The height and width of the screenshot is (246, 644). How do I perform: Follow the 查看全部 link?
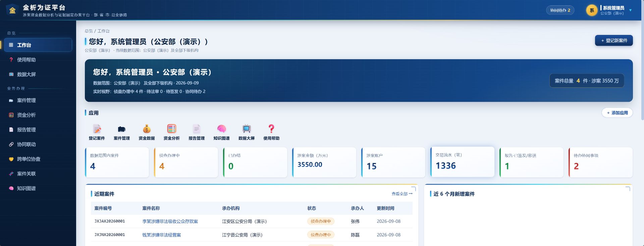pyautogui.click(x=402, y=194)
